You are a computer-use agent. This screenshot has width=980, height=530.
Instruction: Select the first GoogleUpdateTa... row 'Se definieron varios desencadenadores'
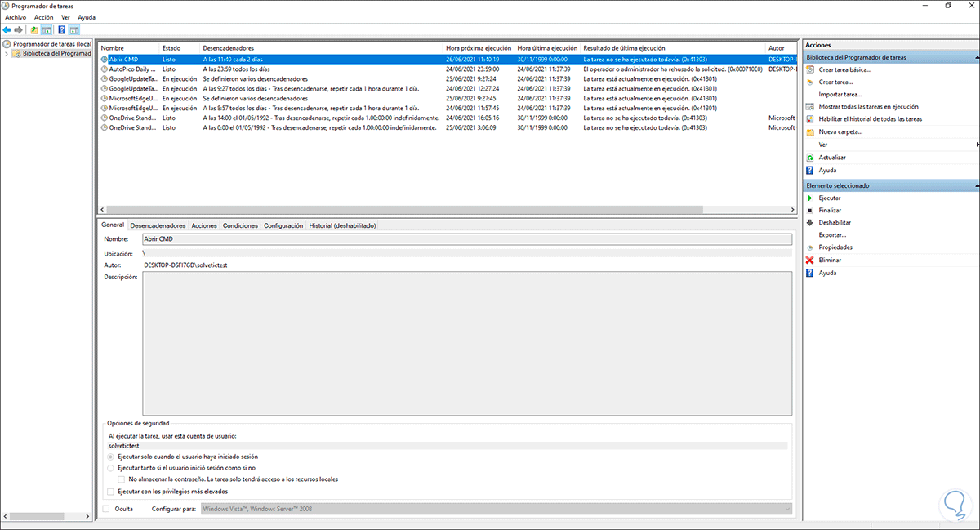tap(448, 78)
